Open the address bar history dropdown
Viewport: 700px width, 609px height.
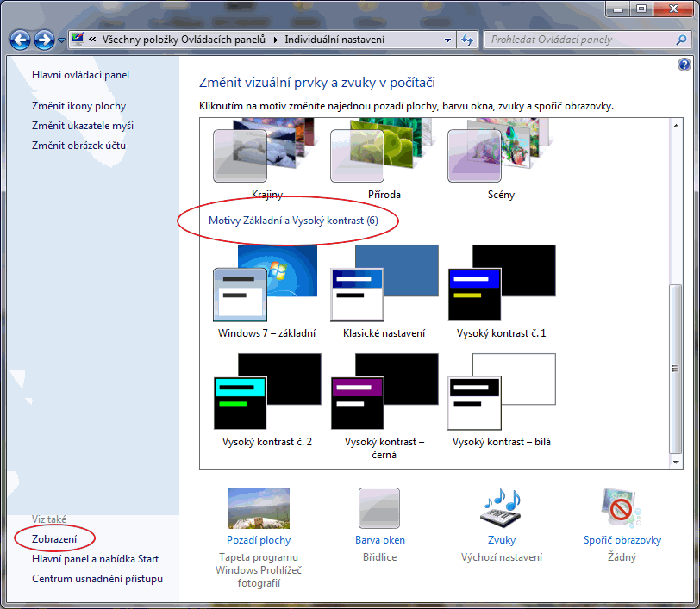(x=447, y=40)
